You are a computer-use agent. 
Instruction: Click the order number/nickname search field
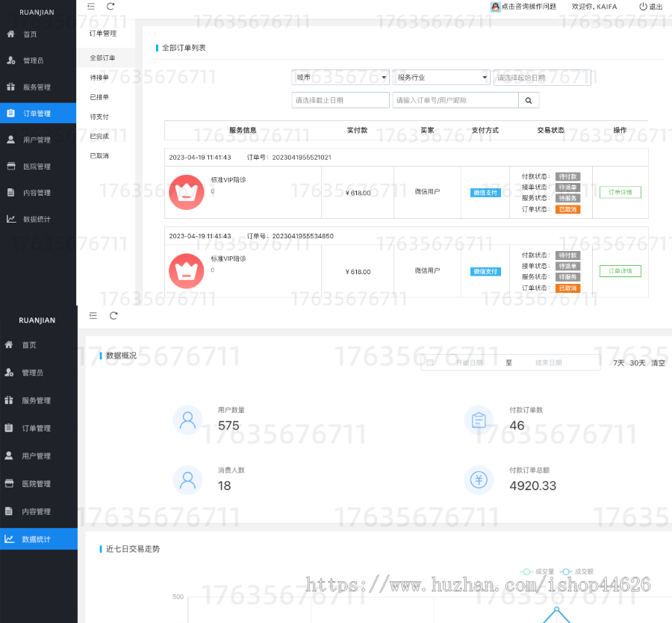click(x=455, y=100)
